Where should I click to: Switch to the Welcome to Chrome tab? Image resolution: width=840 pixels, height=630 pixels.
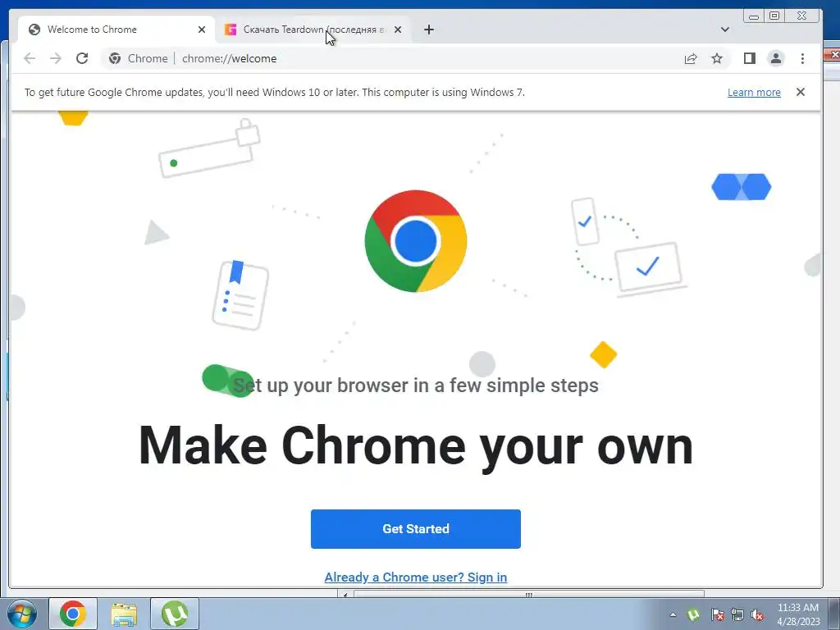click(116, 30)
